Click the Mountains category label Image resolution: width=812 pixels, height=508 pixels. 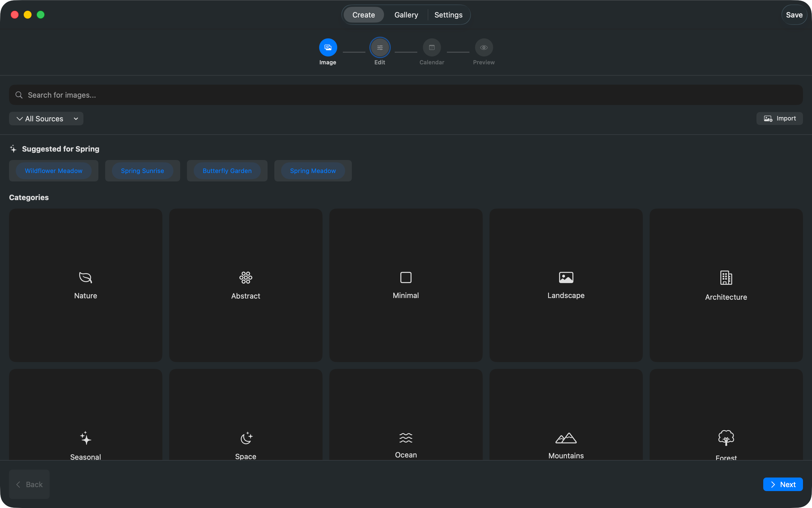pos(566,456)
